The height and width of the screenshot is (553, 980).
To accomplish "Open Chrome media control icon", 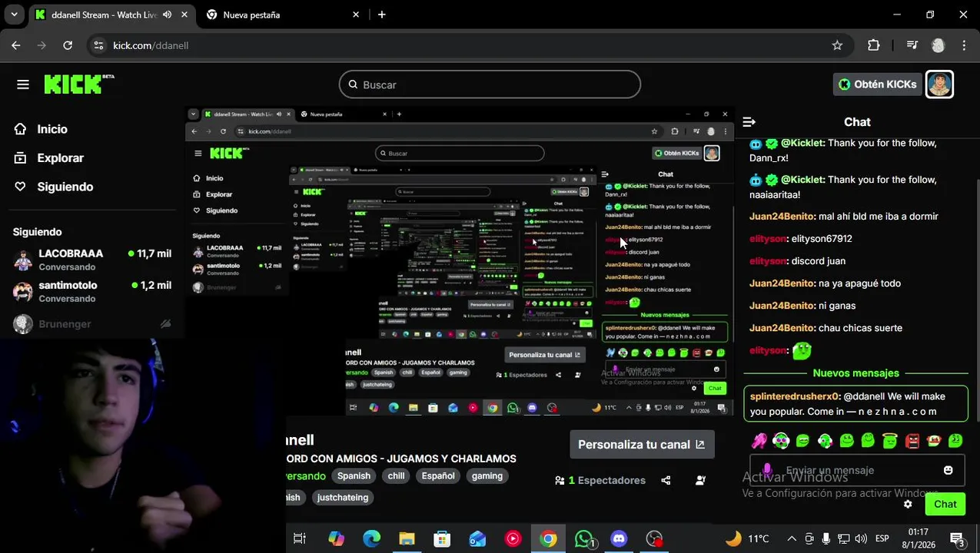I will pyautogui.click(x=912, y=45).
